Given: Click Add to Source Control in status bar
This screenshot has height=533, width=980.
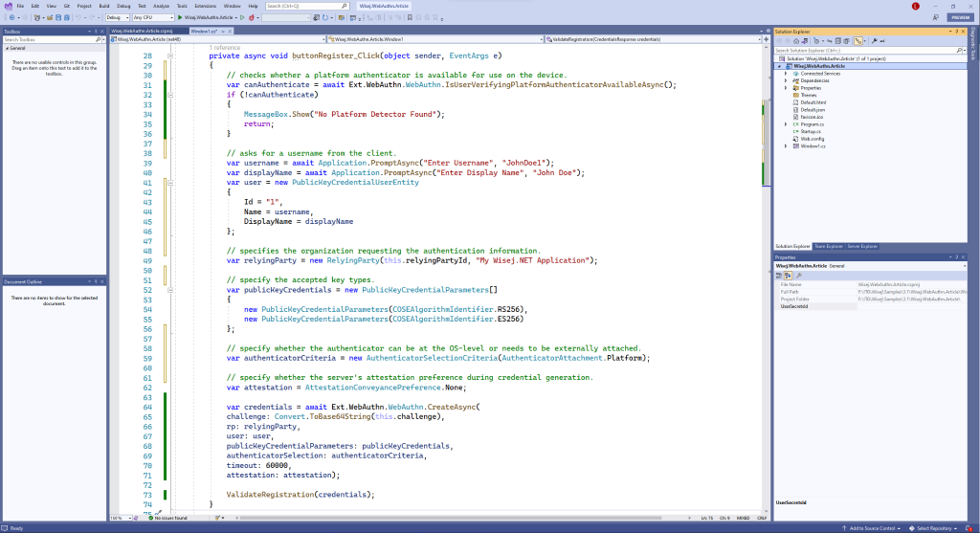Looking at the screenshot, I should [x=871, y=528].
